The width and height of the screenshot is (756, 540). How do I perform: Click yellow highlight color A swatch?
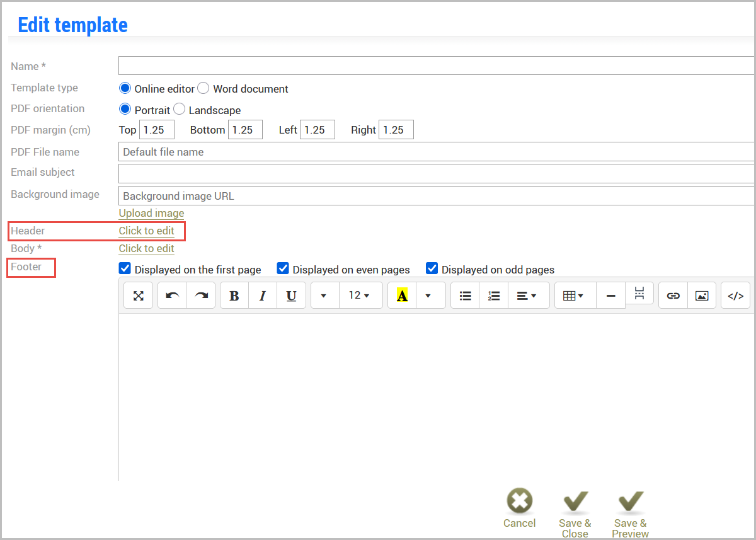[402, 296]
